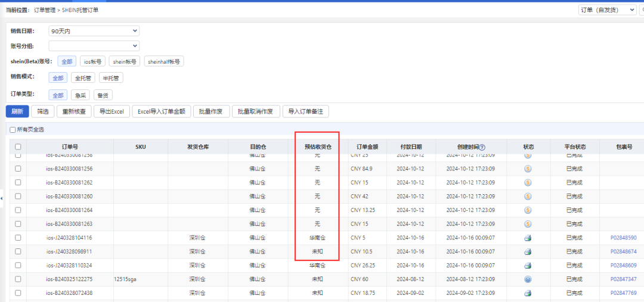
Task: Tick the 所有页全选 checkbox
Action: click(x=13, y=129)
